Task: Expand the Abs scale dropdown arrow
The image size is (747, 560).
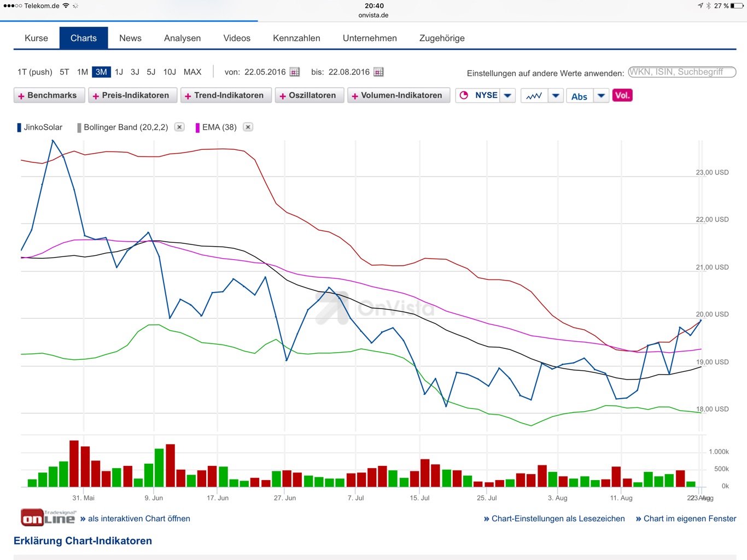Action: pyautogui.click(x=601, y=96)
